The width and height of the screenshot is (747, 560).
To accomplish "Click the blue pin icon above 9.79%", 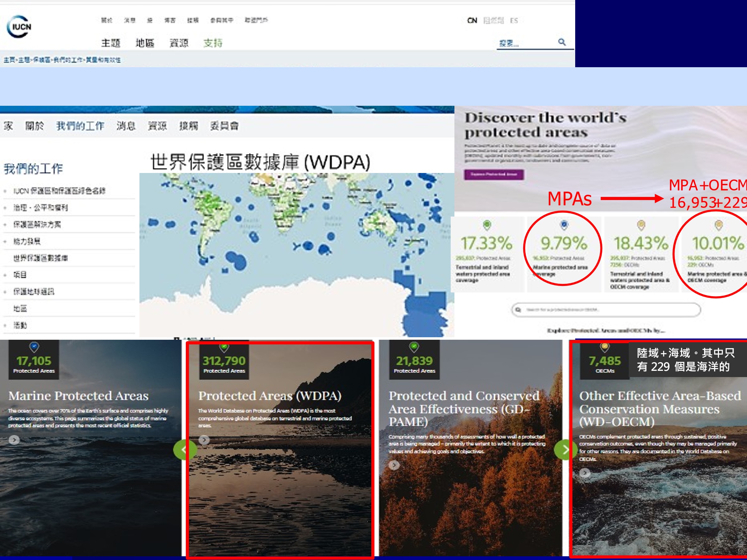I will tap(564, 225).
